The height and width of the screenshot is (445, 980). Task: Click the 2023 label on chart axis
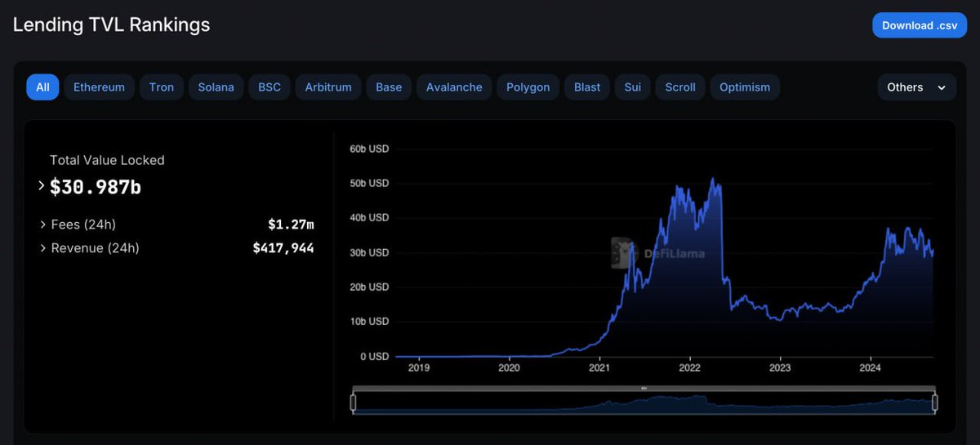pyautogui.click(x=780, y=367)
